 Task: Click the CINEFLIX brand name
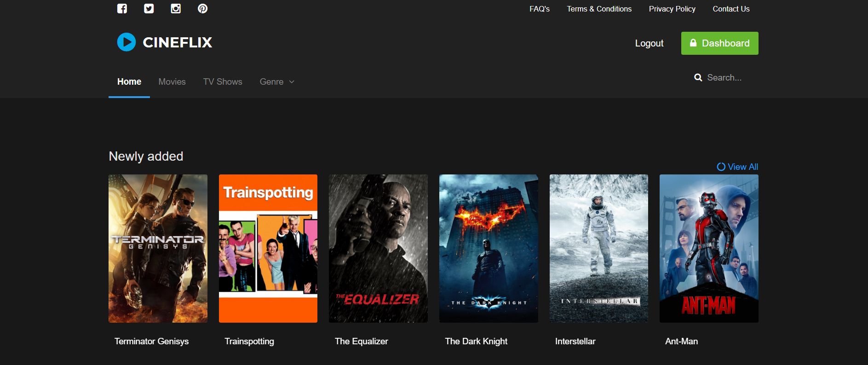tap(178, 42)
